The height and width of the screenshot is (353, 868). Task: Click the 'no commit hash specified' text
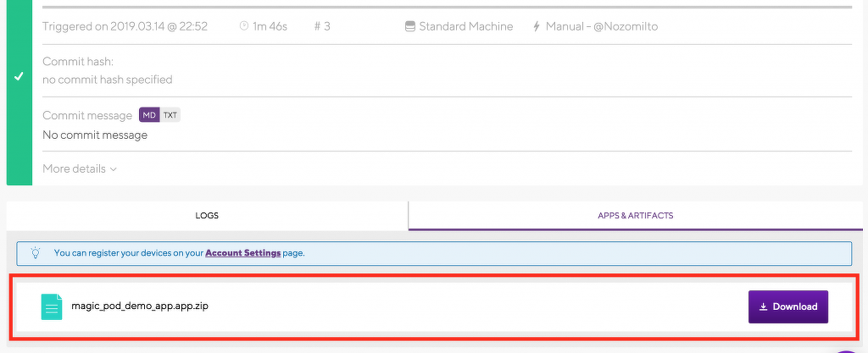108,80
